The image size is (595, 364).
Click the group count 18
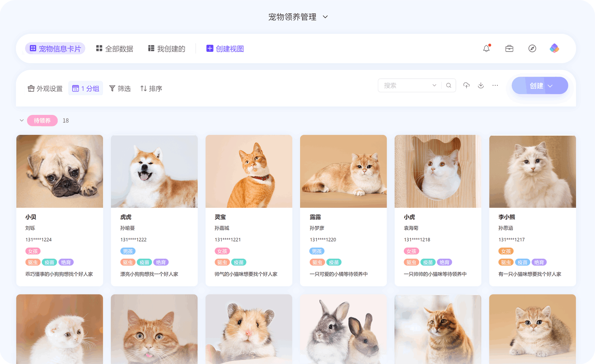66,120
